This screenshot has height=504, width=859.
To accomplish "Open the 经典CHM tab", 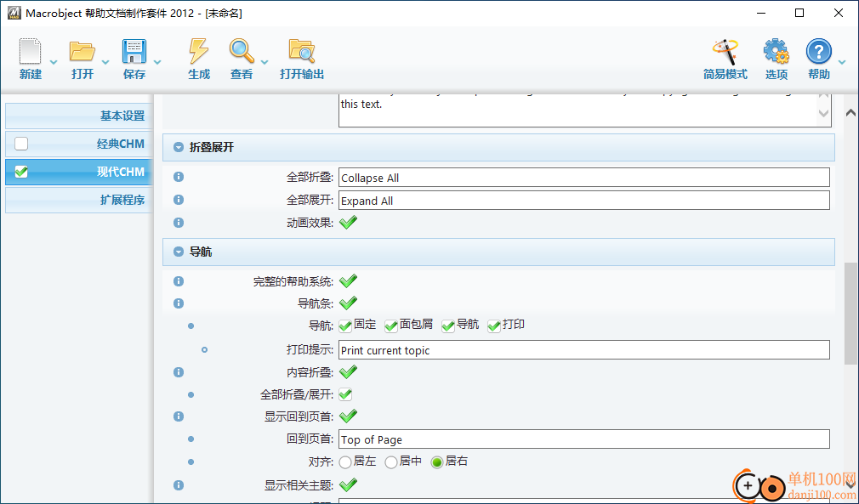I will 78,144.
